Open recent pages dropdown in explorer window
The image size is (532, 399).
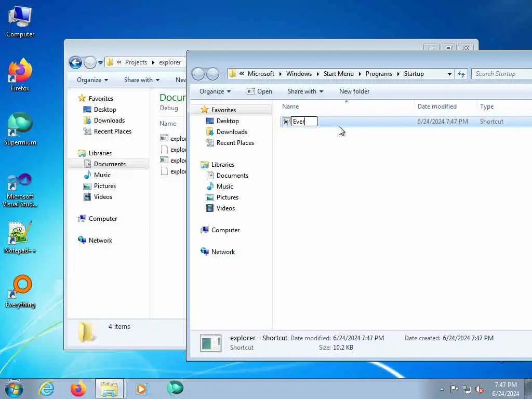(x=100, y=62)
